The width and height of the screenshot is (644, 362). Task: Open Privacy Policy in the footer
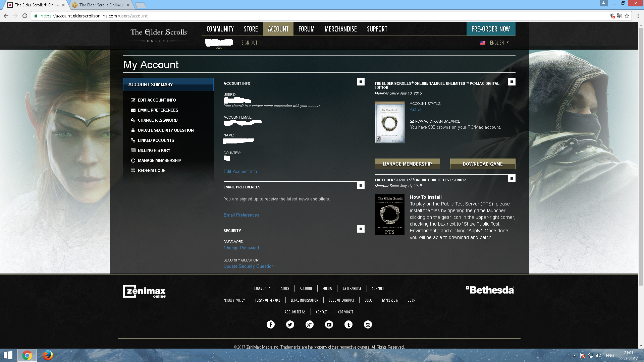[234, 300]
